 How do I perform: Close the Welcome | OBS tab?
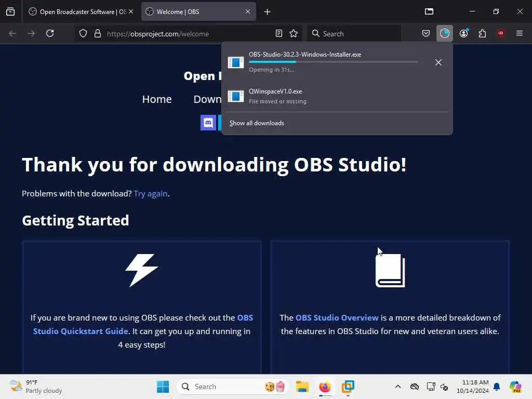point(248,11)
